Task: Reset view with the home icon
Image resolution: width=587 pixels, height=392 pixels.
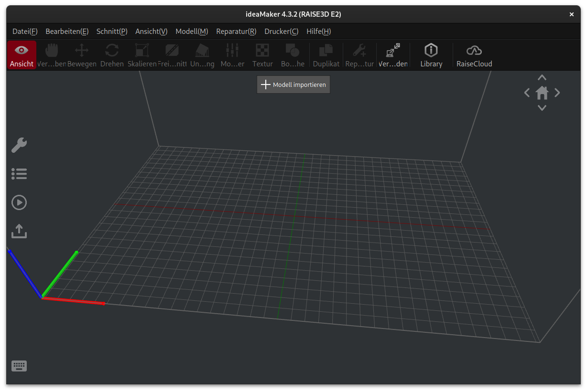Action: [542, 93]
